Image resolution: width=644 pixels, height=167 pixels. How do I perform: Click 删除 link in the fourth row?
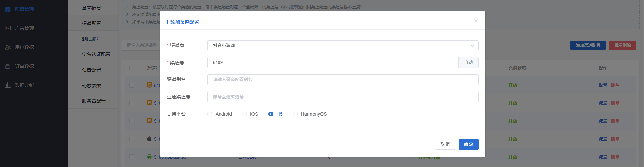point(615,139)
